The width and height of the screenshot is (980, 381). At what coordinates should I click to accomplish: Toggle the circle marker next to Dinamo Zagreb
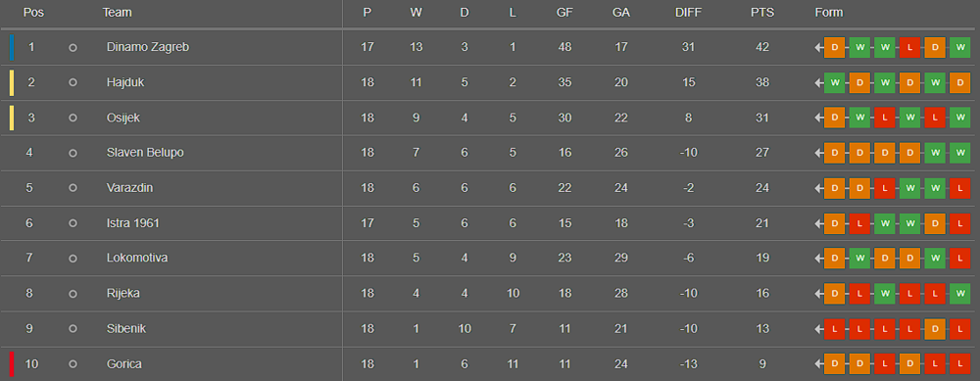pyautogui.click(x=73, y=47)
